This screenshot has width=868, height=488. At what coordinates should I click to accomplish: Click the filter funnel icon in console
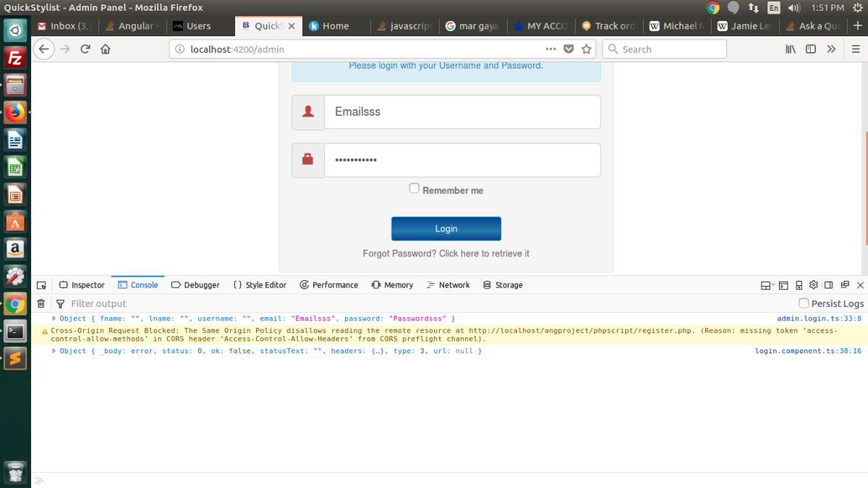60,303
